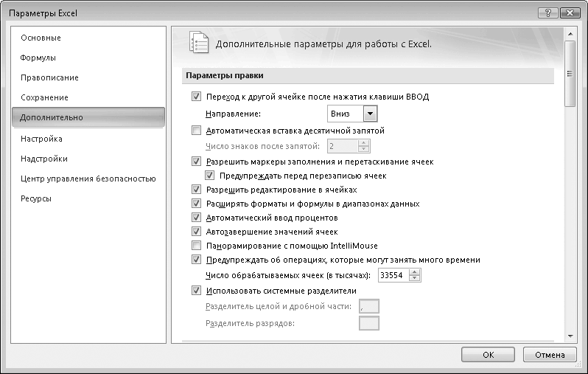Open the Правописание category
This screenshot has width=588, height=374.
tap(49, 77)
